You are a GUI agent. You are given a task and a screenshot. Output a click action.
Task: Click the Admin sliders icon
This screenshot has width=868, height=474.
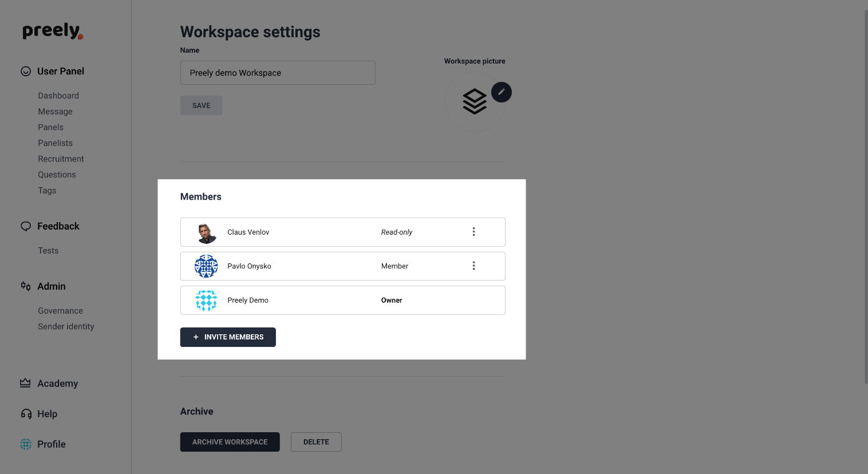point(26,286)
